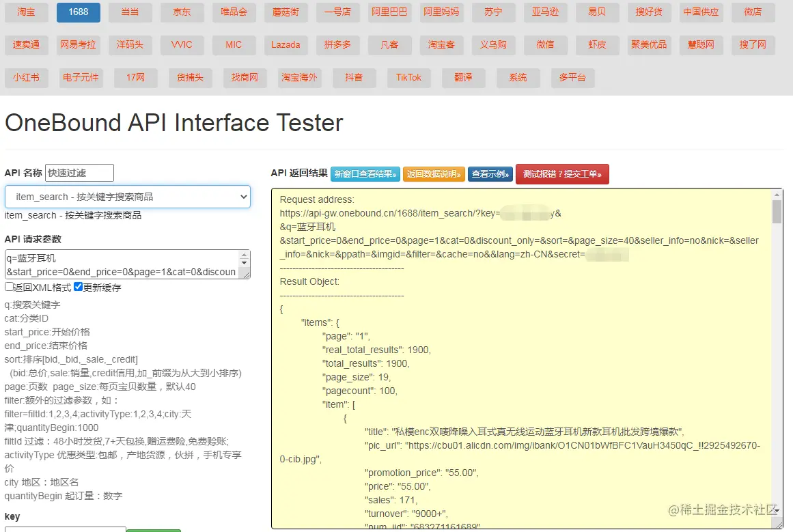Submit a ticket via 测试报错？提交工单
This screenshot has height=532, width=793.
pos(562,174)
